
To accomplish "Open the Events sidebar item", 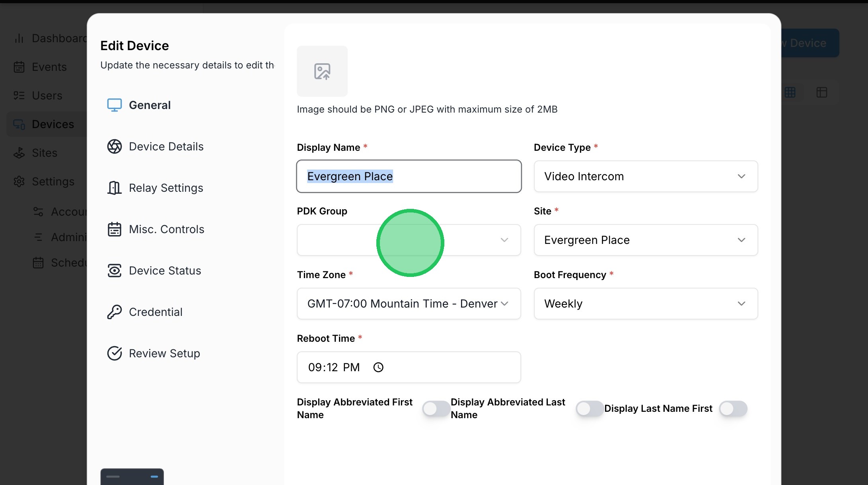I will point(49,67).
